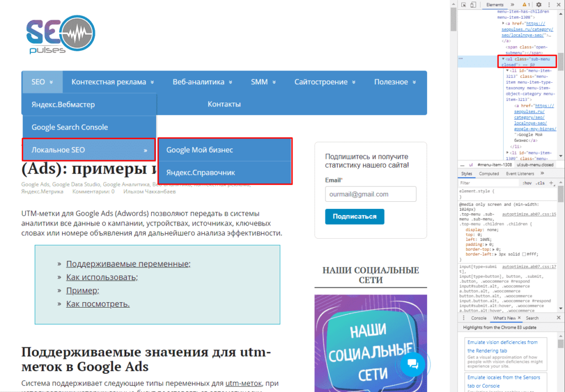Follow the Пример link

[83, 290]
